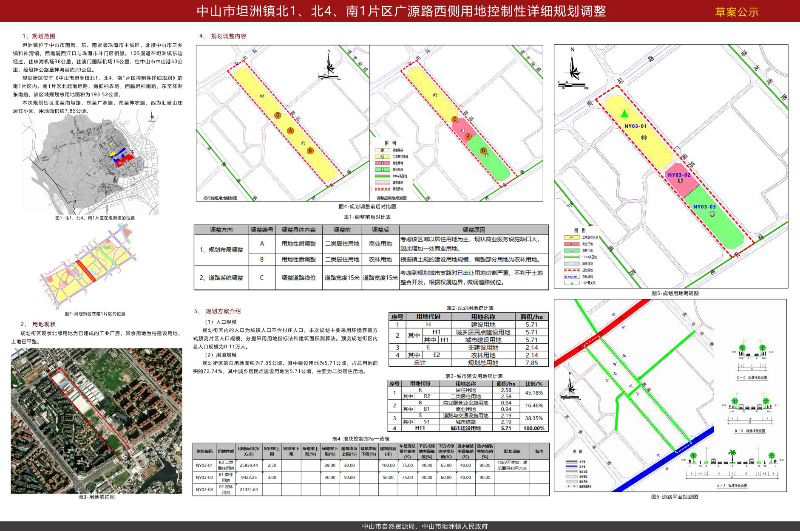800x531 pixels.
Task: Click the "A" adjustment number cell
Action: pos(262,244)
